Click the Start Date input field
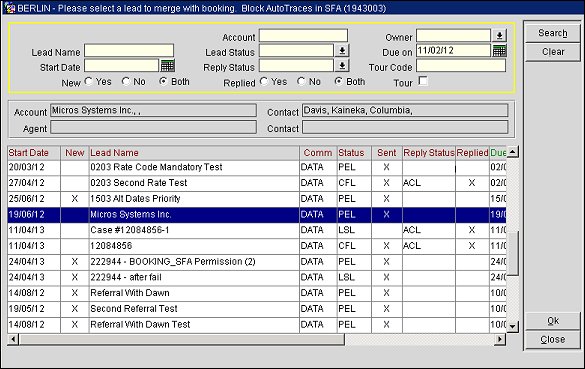This screenshot has width=585, height=369. (x=122, y=66)
